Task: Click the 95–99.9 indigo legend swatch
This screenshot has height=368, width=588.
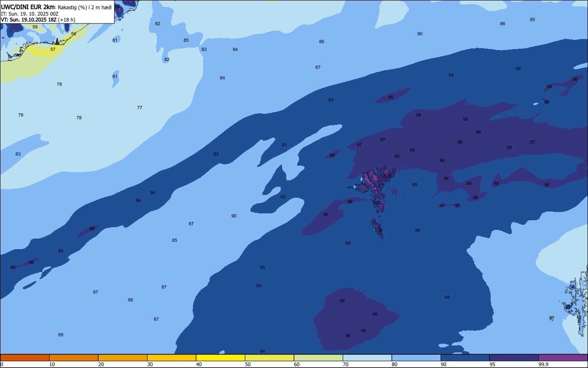Action: point(514,357)
